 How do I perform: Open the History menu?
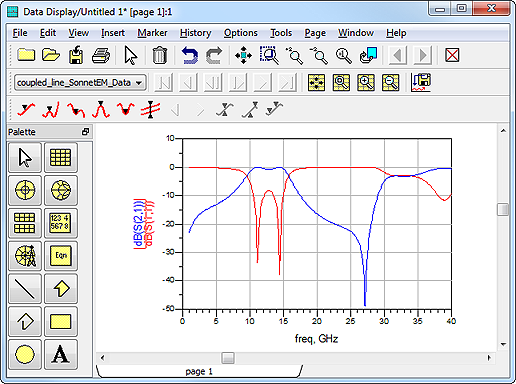[x=195, y=33]
